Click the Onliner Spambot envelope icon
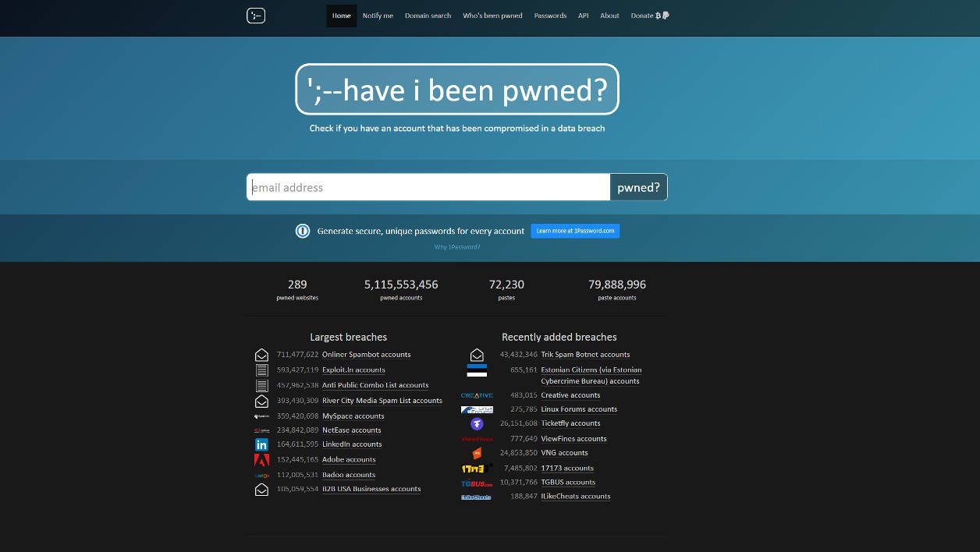The width and height of the screenshot is (980, 552). tap(261, 355)
